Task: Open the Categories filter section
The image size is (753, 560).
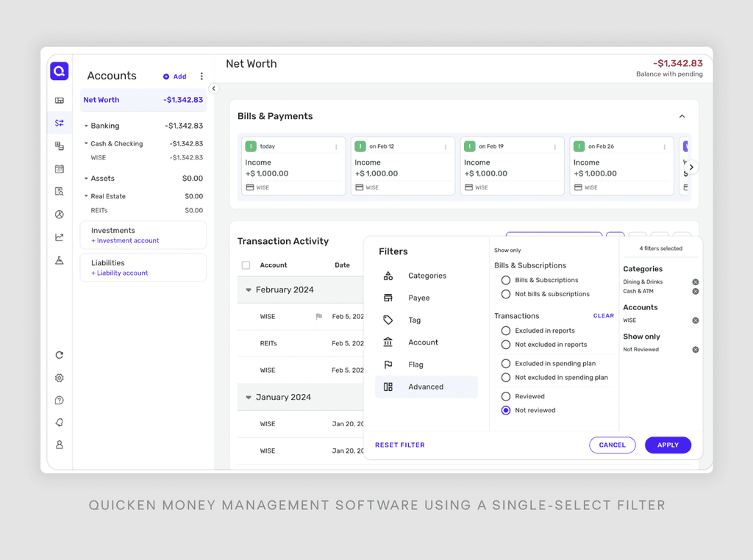Action: pos(428,276)
